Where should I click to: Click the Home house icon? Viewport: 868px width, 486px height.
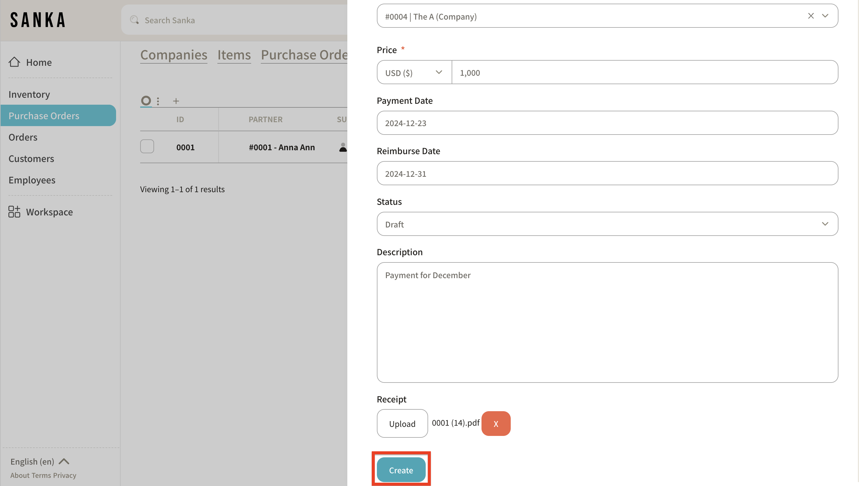click(14, 62)
